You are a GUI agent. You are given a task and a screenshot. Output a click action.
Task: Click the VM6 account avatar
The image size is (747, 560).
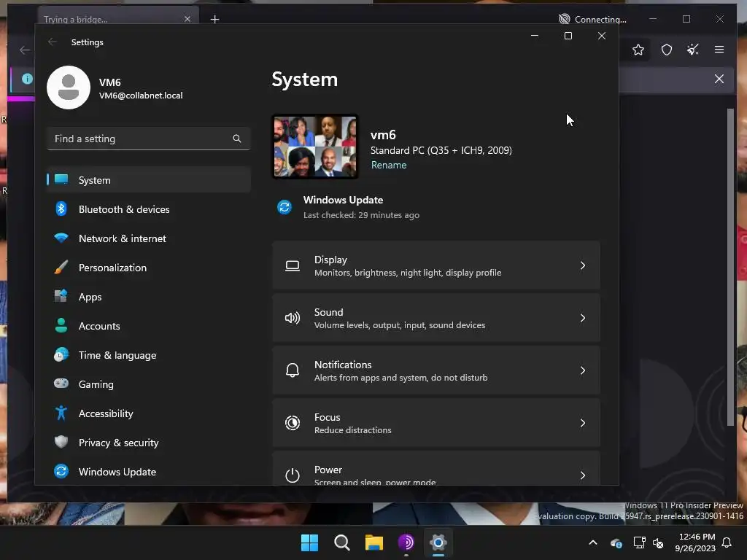tap(69, 87)
